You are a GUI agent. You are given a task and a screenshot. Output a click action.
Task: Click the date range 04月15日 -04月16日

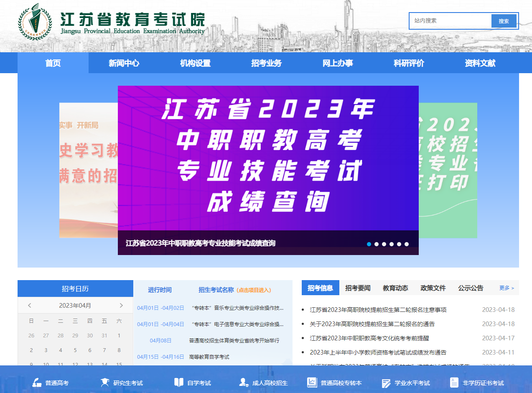pos(160,357)
